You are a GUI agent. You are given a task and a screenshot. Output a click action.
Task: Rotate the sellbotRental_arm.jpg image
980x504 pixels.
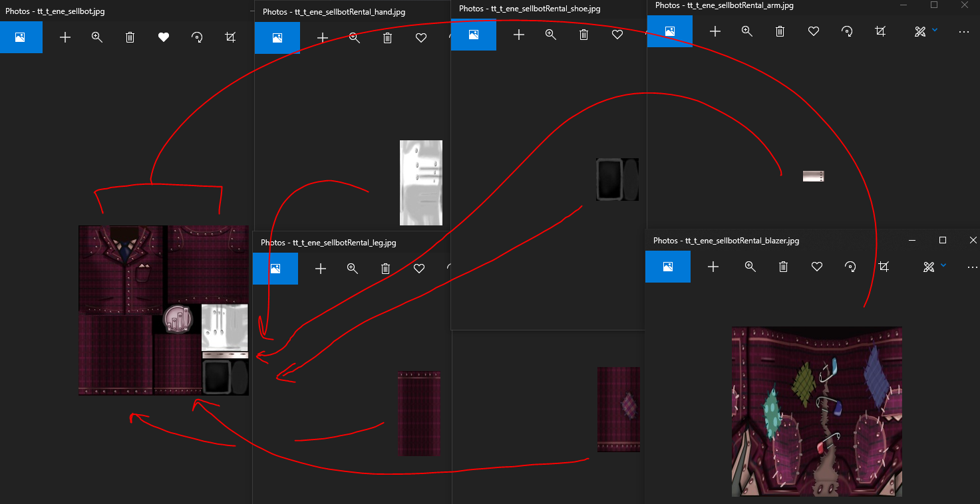coord(847,31)
